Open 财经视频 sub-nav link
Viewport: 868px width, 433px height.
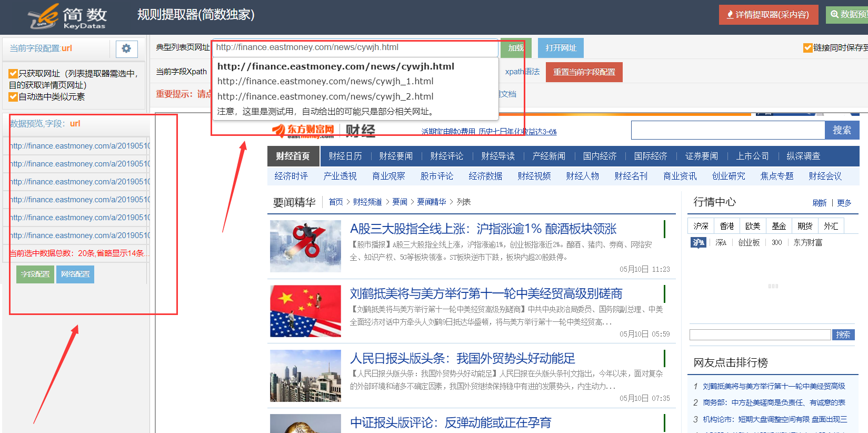point(534,176)
